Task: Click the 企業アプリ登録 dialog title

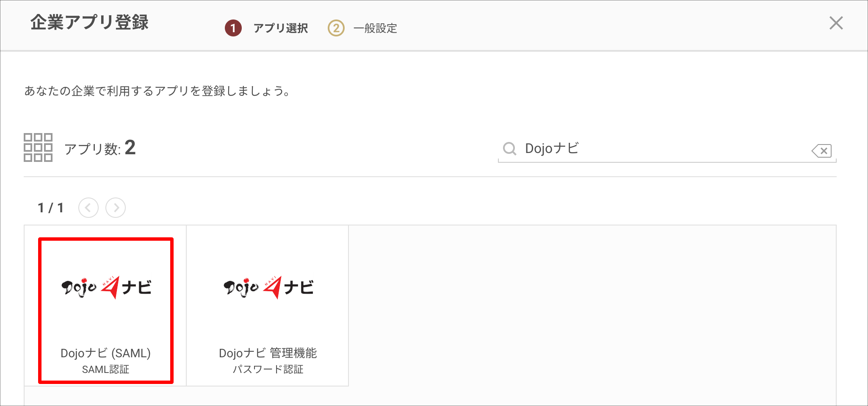Action: (89, 22)
